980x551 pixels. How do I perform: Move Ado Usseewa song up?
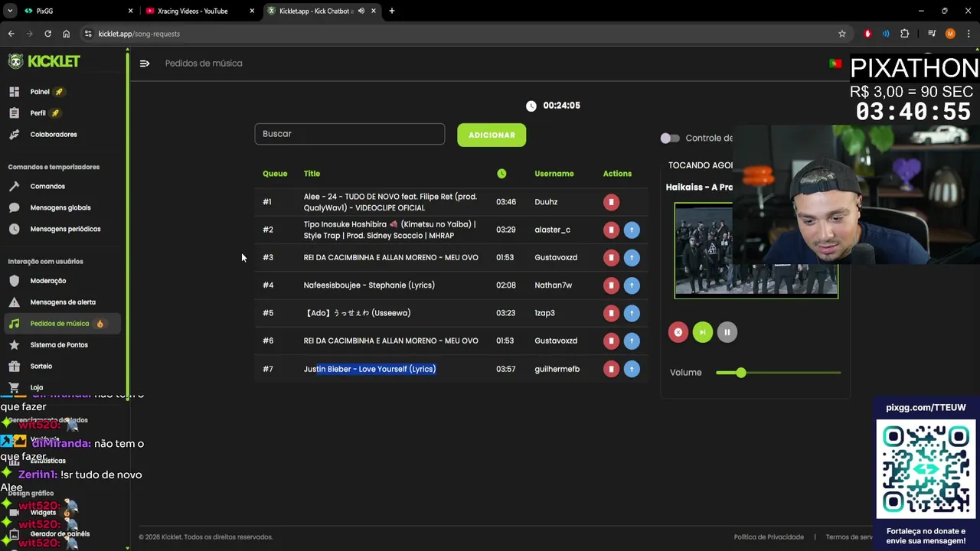(632, 313)
